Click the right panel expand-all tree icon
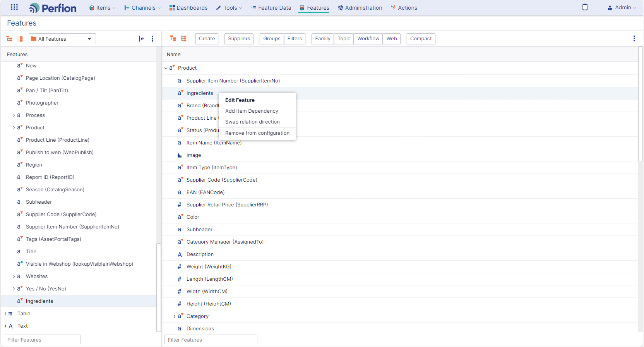Image resolution: width=644 pixels, height=347 pixels. pyautogui.click(x=173, y=38)
